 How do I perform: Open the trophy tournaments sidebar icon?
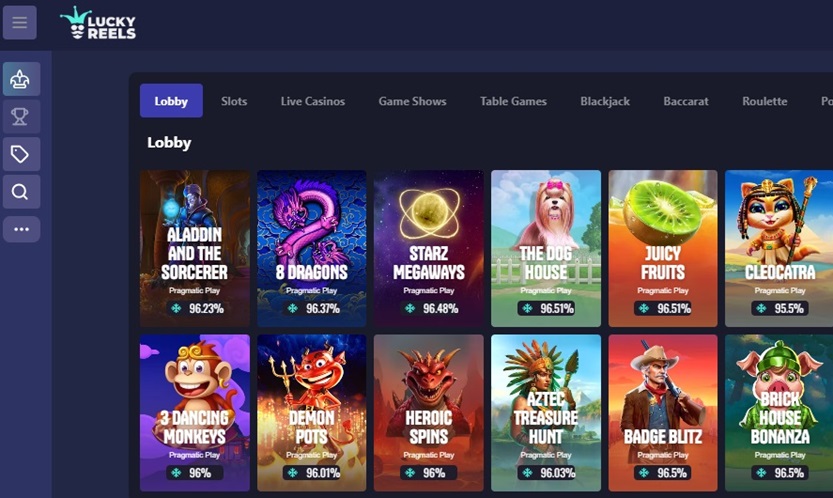tap(21, 116)
